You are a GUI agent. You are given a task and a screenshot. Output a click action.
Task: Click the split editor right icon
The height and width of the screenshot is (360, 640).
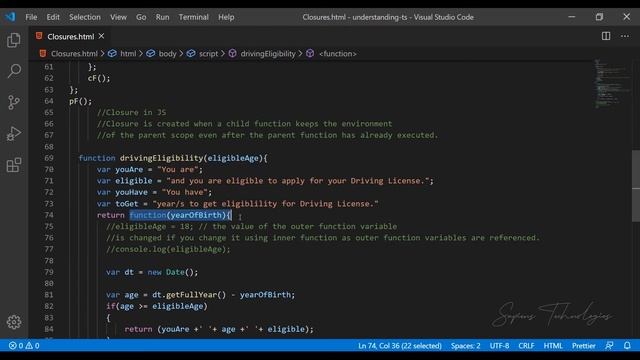pyautogui.click(x=606, y=36)
